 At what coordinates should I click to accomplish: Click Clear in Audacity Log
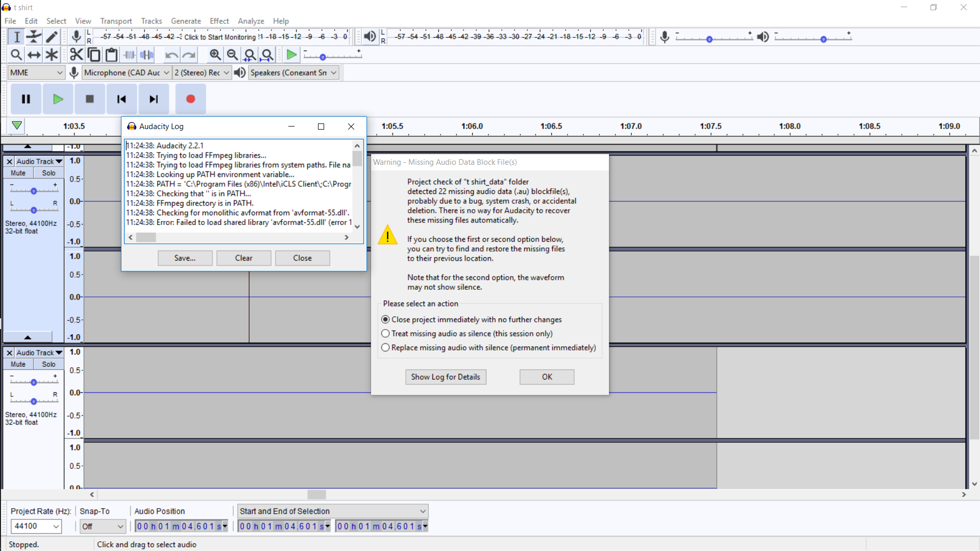[x=243, y=258]
